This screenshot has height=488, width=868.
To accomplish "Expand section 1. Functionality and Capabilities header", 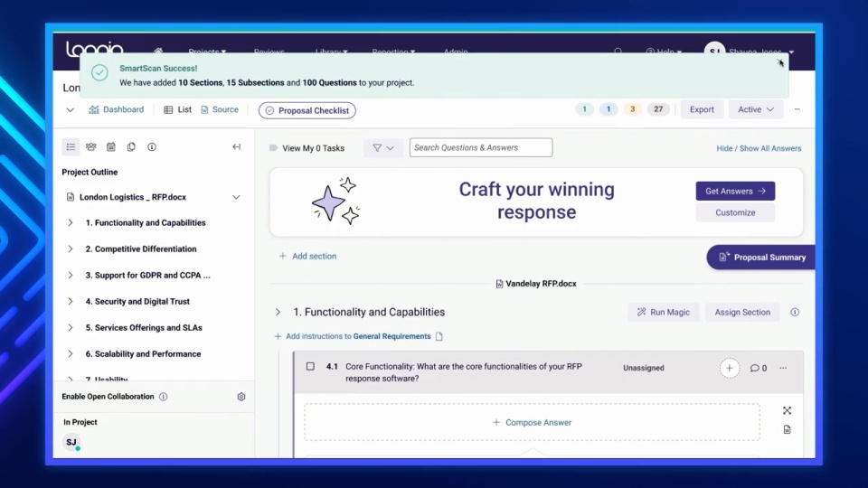I will pos(278,312).
